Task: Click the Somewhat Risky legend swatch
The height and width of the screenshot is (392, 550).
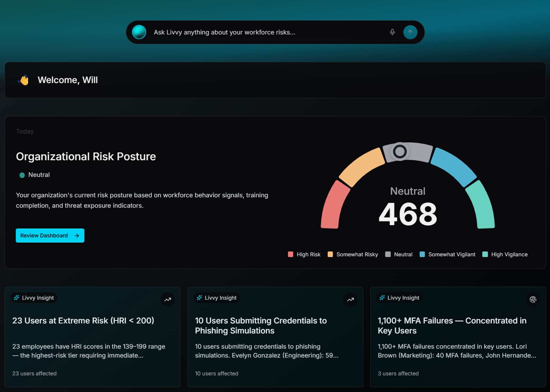Action: click(x=330, y=254)
